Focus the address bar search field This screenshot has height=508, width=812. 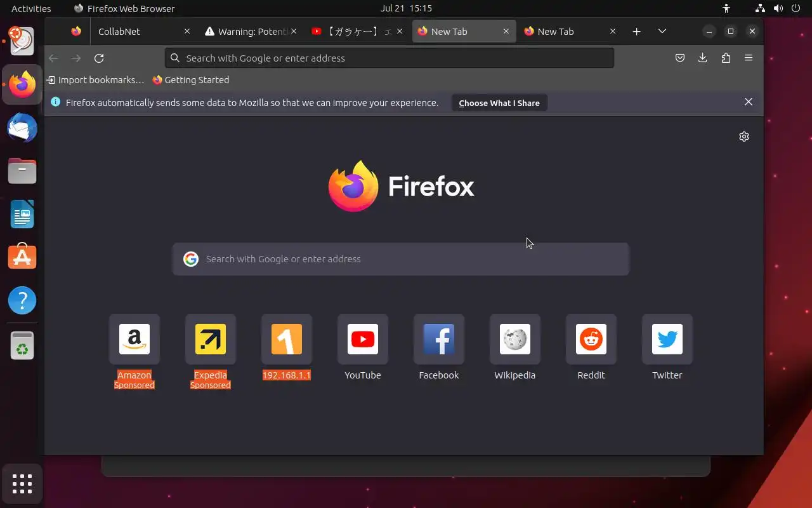point(390,58)
